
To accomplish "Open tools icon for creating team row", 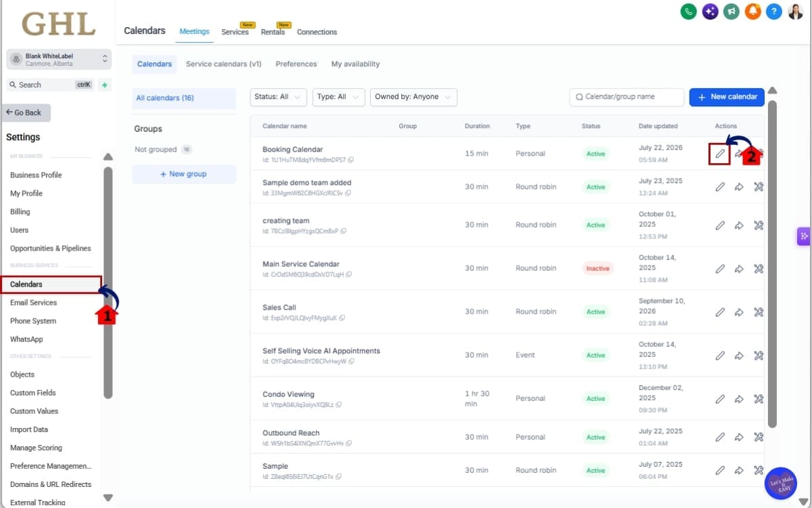I will coord(758,225).
